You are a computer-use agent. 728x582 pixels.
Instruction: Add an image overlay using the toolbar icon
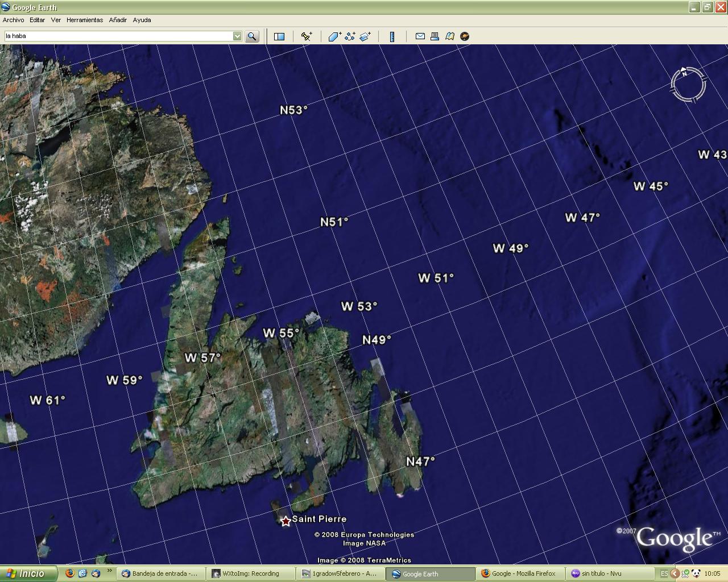pyautogui.click(x=365, y=36)
